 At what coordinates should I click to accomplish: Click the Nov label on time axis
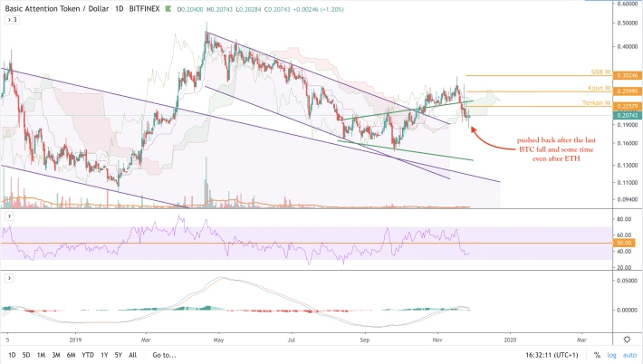(437, 340)
